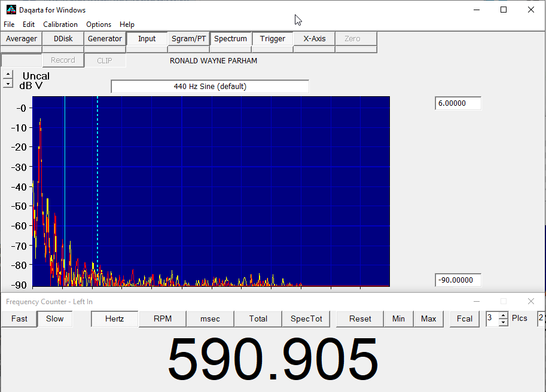
Task: Click the Y-axis up arrow spinner
Action: click(7, 75)
